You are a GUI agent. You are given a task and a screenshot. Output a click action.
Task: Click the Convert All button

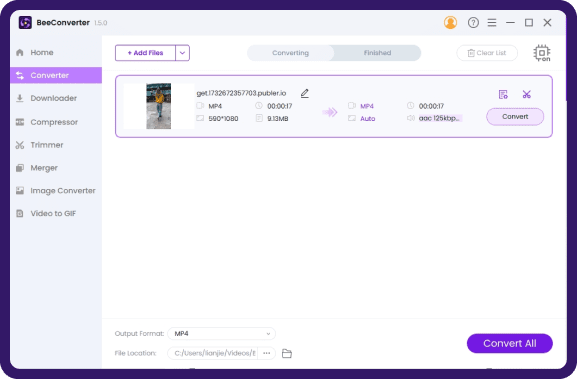pos(510,343)
